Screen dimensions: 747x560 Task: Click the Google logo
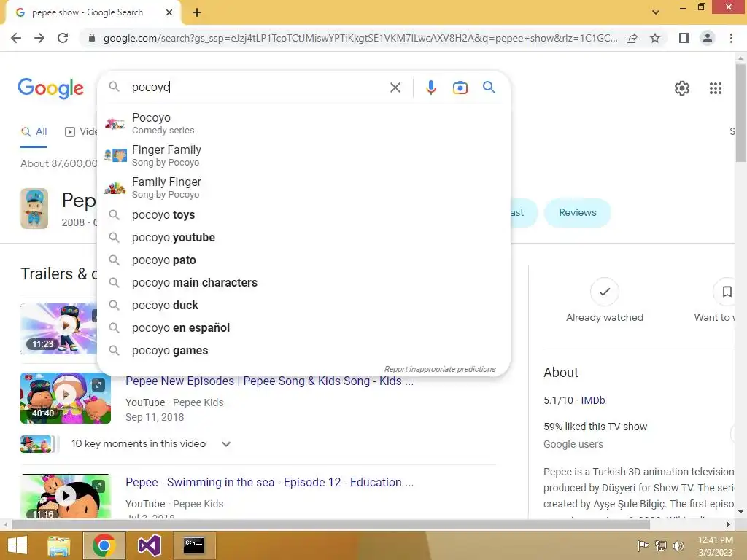coord(51,88)
